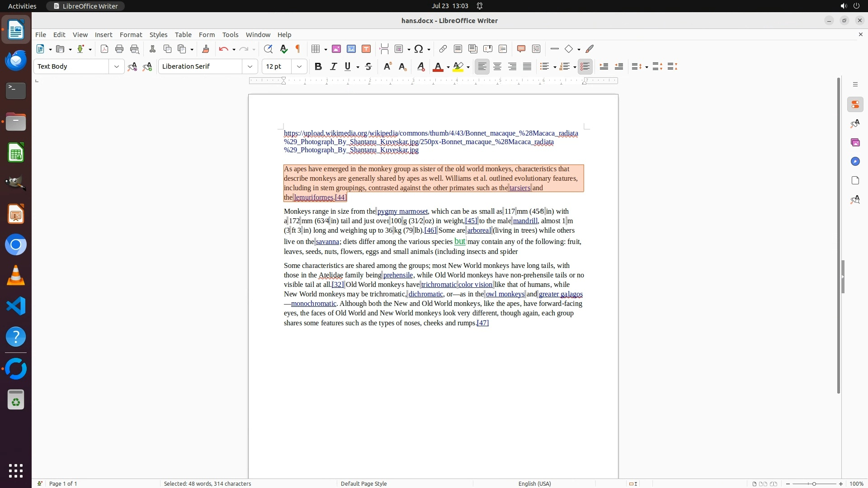868x488 pixels.
Task: Open the Liberation Serif font name dropdown
Action: pos(250,67)
